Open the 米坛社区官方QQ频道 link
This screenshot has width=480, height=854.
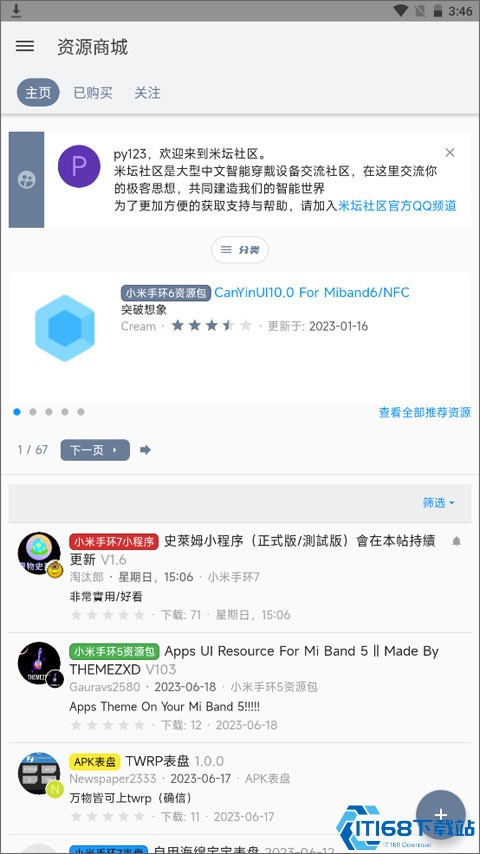point(397,206)
